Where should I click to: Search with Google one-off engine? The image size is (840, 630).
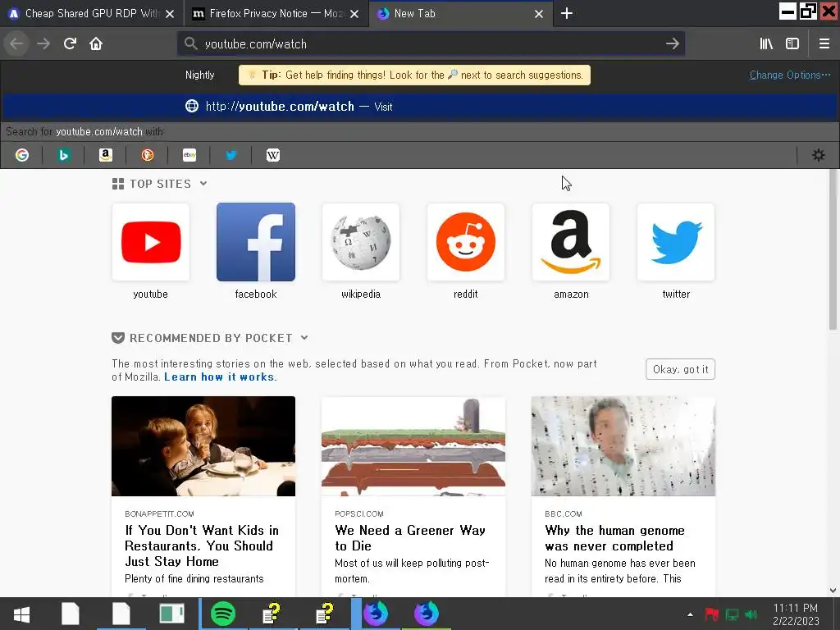pos(22,155)
